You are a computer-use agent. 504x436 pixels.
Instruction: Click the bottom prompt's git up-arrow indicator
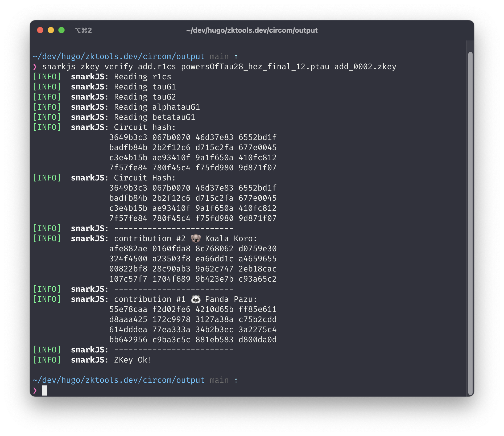tap(236, 380)
